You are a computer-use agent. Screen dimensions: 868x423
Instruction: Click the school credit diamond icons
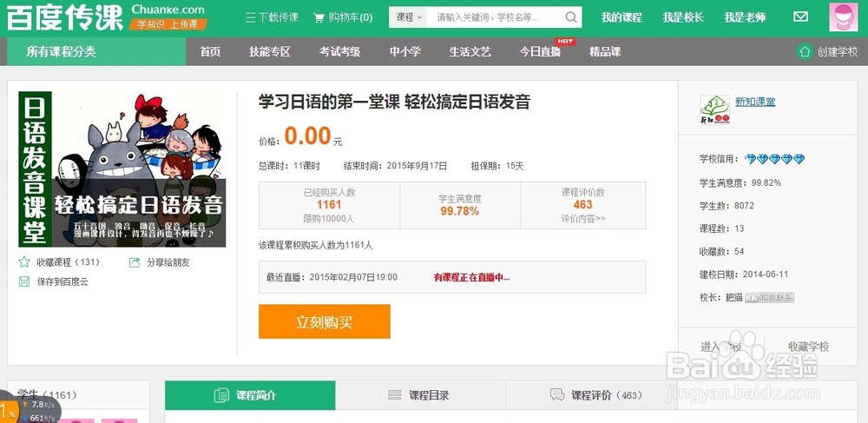[x=774, y=160]
